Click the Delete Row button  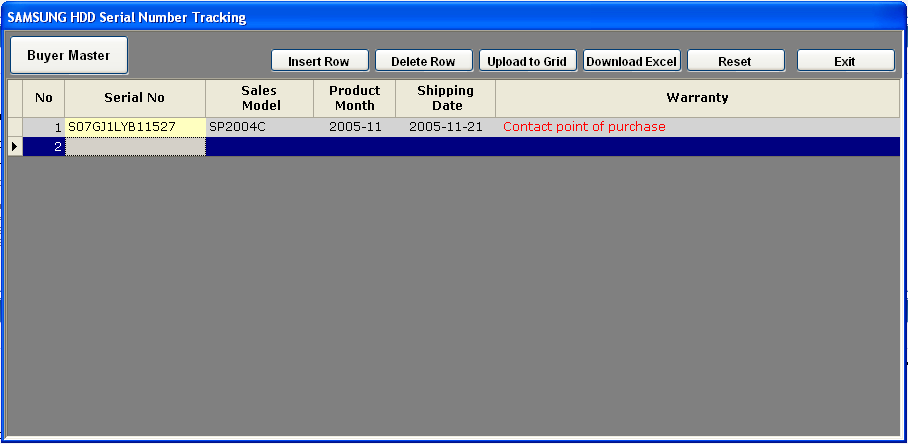pyautogui.click(x=424, y=61)
